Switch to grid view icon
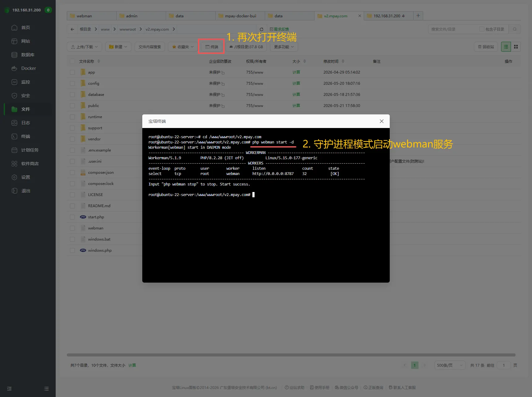The image size is (532, 397). (x=516, y=47)
